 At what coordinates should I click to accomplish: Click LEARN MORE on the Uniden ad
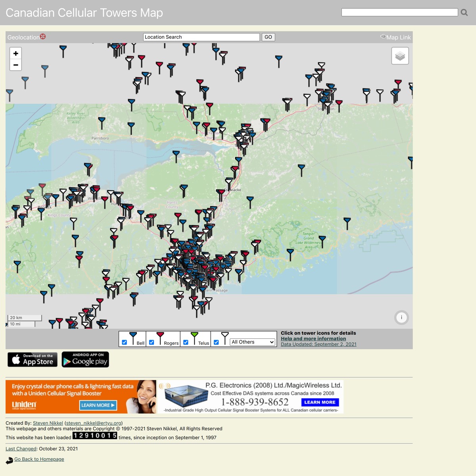click(x=98, y=405)
